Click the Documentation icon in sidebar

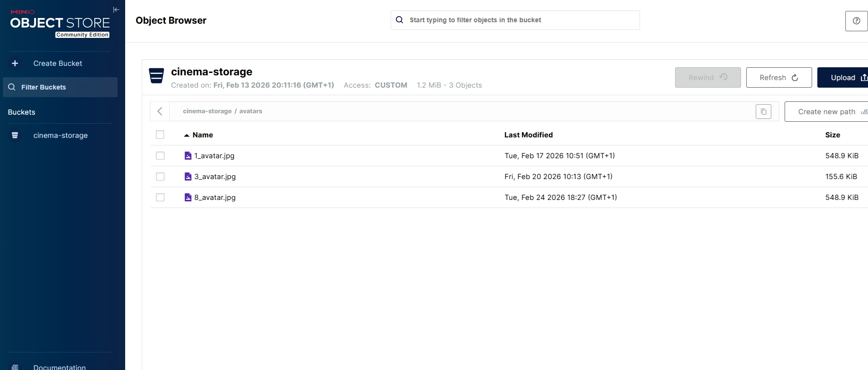click(x=15, y=367)
